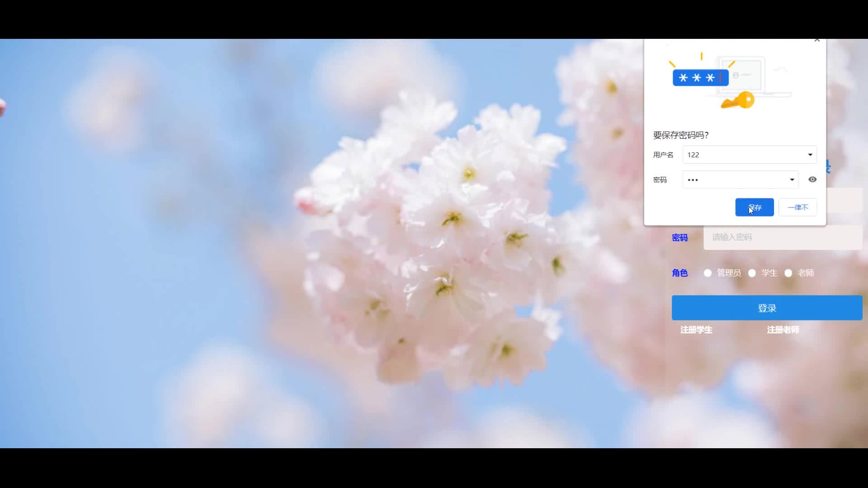868x488 pixels.
Task: Click the blue 密码 label on the login form
Action: [x=679, y=238]
